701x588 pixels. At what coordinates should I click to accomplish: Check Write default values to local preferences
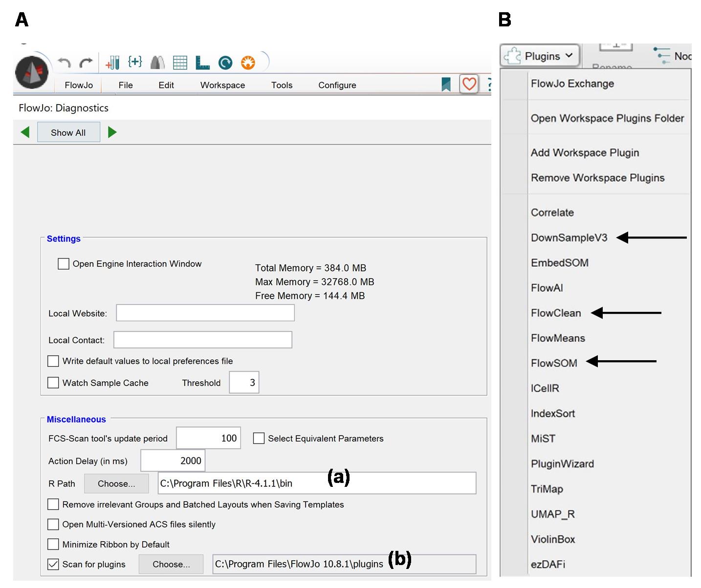(x=53, y=361)
